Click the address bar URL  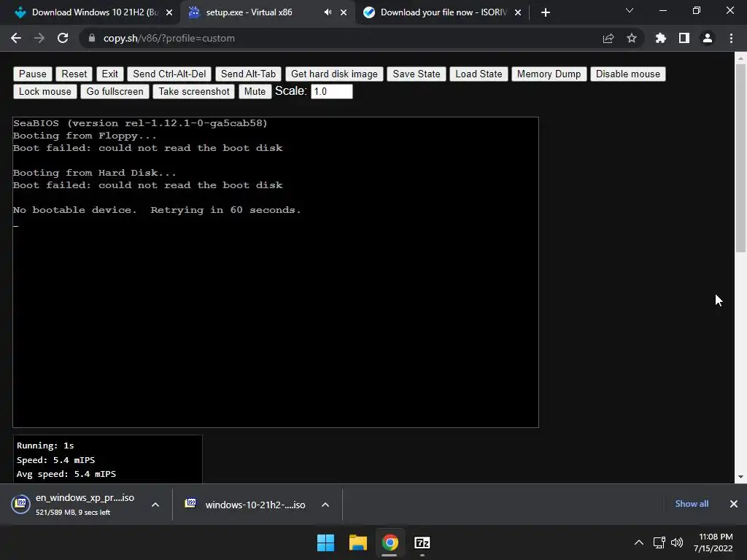coord(169,38)
